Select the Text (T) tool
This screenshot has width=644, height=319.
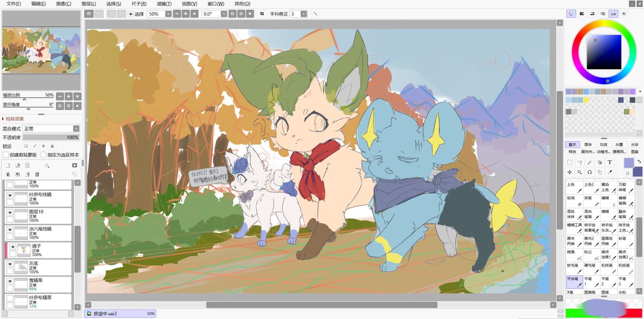coord(610,162)
